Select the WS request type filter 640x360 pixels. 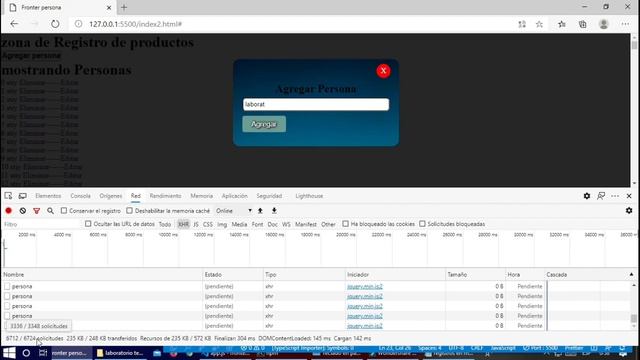pos(286,224)
